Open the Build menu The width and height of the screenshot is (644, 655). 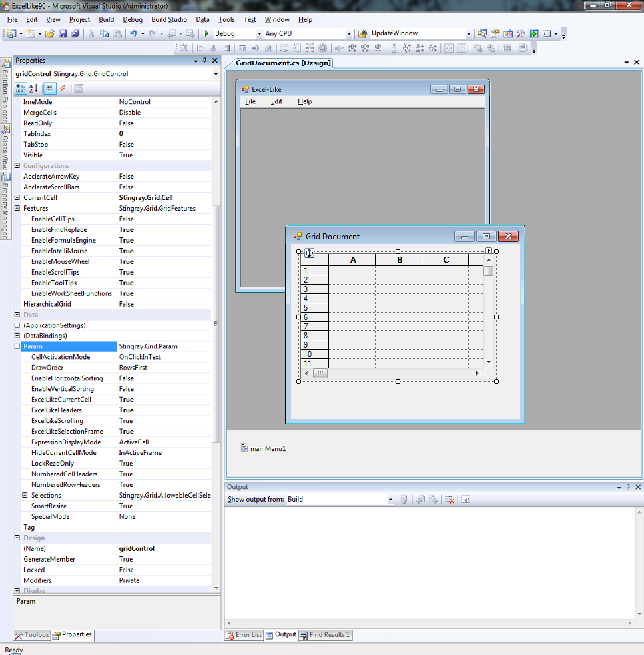click(106, 20)
